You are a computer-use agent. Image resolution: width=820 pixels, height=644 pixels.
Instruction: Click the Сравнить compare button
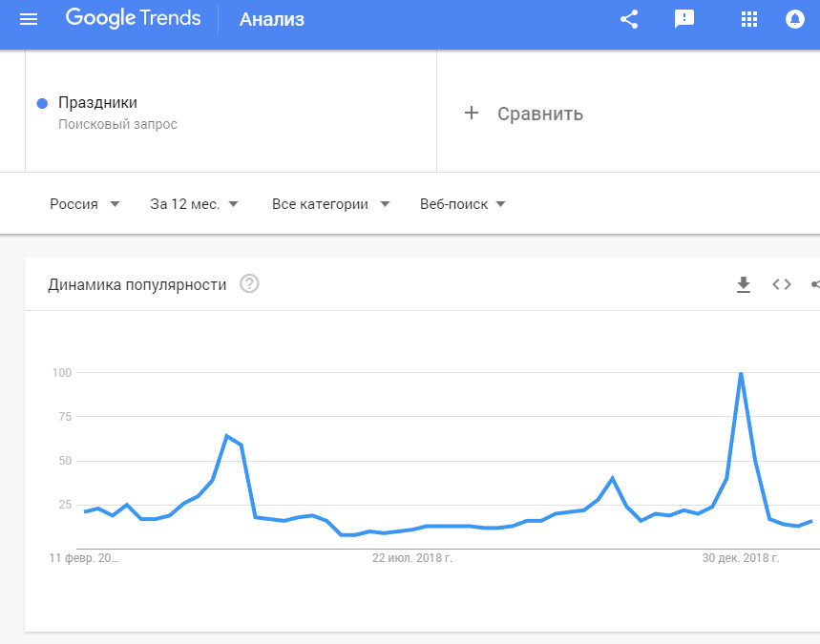(539, 114)
